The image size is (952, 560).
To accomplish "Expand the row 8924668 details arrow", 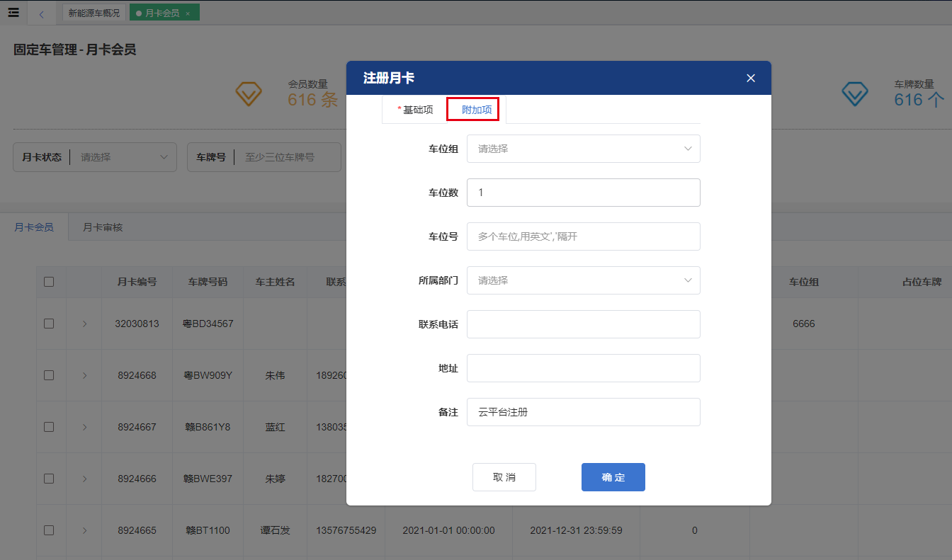I will (84, 375).
